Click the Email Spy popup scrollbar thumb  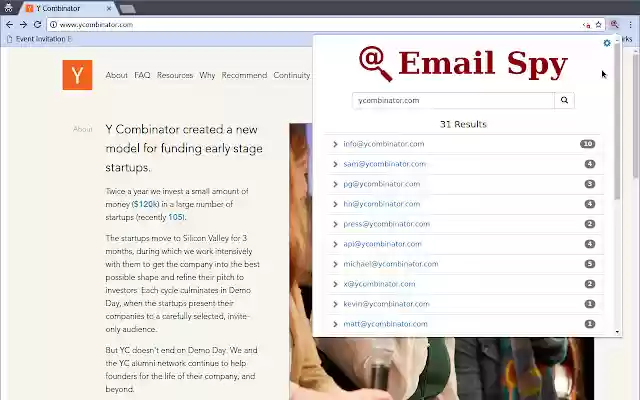tap(617, 122)
